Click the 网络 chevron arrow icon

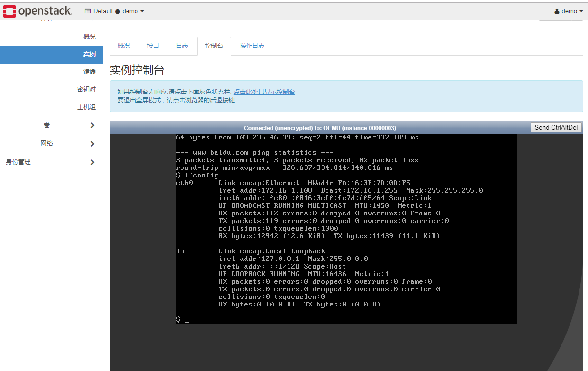pos(92,144)
